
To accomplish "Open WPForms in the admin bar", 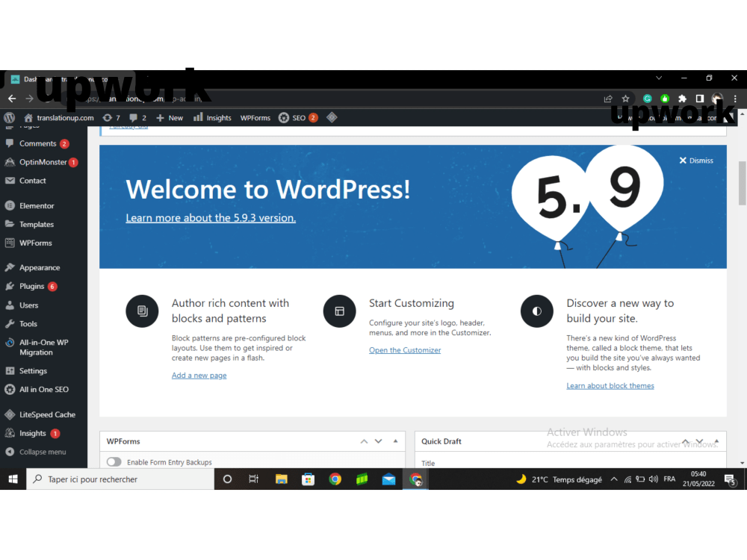I will (x=255, y=118).
